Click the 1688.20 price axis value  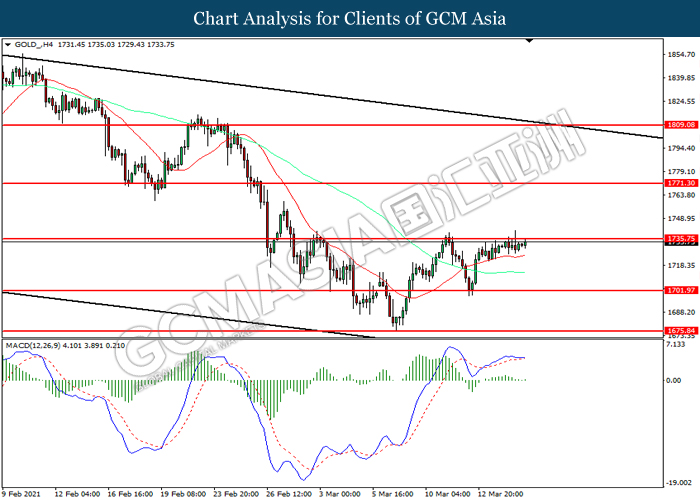pos(681,312)
